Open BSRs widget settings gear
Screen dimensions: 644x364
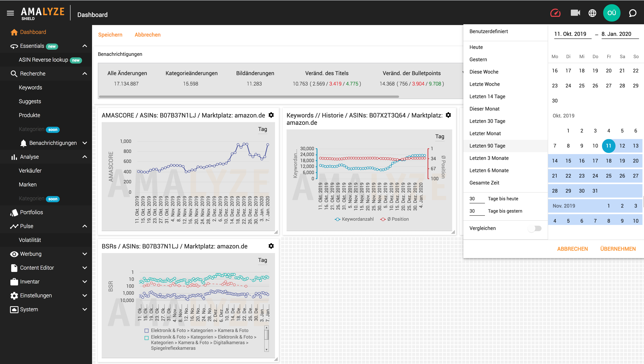pos(271,246)
